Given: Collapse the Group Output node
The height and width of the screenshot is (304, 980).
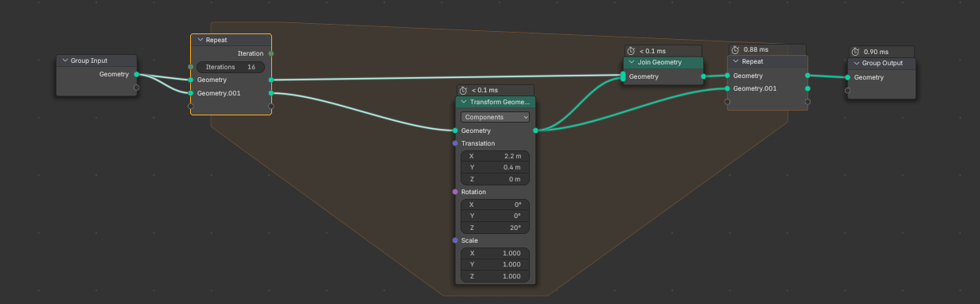Looking at the screenshot, I should (x=857, y=63).
